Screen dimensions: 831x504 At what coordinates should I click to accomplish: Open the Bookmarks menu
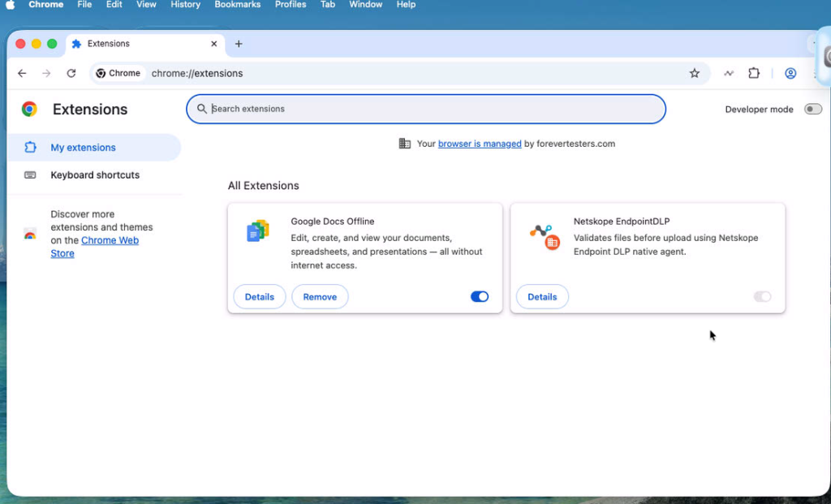[x=238, y=5]
